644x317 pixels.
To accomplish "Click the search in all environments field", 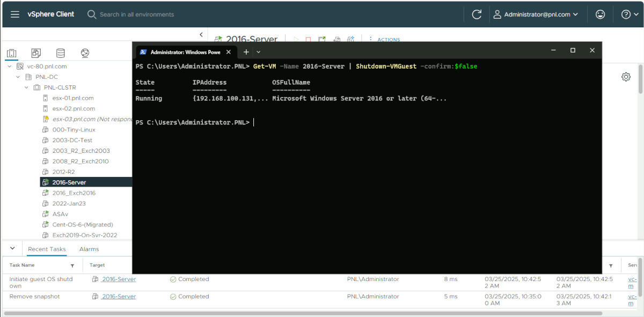I will point(137,14).
